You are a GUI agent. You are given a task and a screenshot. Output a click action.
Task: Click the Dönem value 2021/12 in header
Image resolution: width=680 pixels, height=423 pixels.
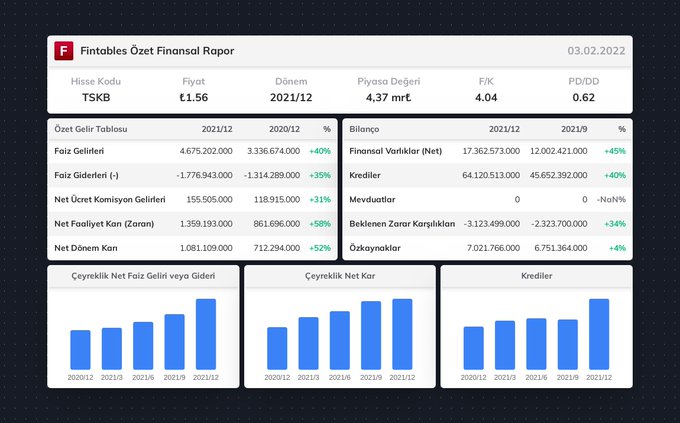[291, 98]
